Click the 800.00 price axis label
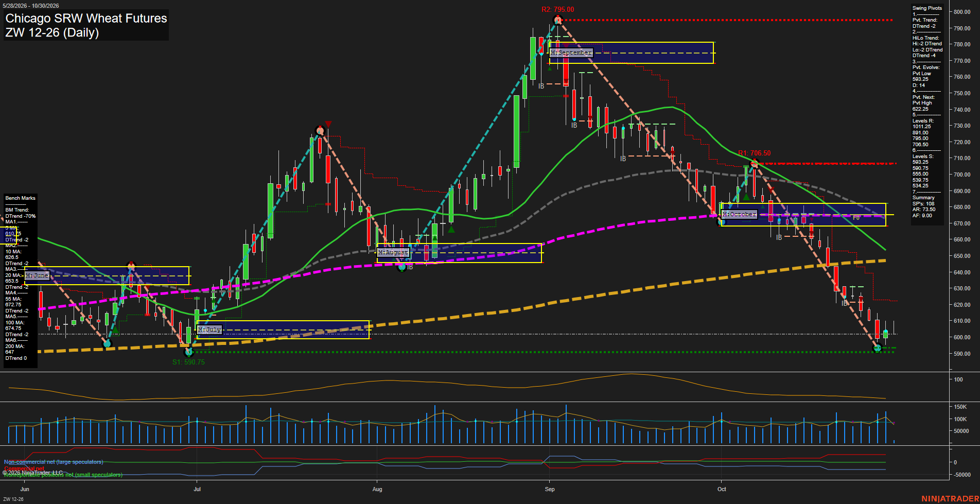The image size is (980, 504). [962, 12]
